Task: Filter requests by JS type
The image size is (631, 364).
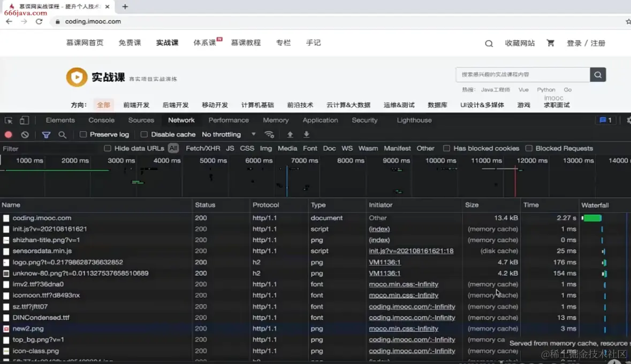Action: pos(230,148)
